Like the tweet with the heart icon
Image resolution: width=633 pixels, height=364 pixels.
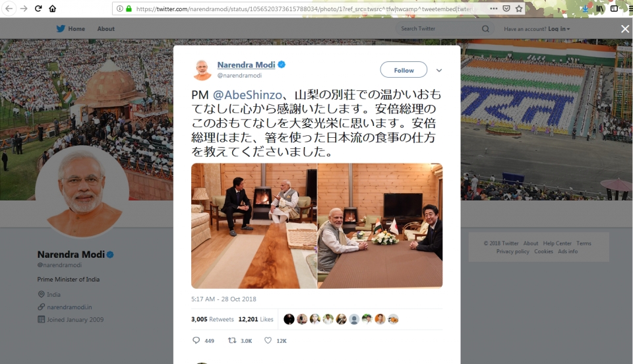(268, 341)
